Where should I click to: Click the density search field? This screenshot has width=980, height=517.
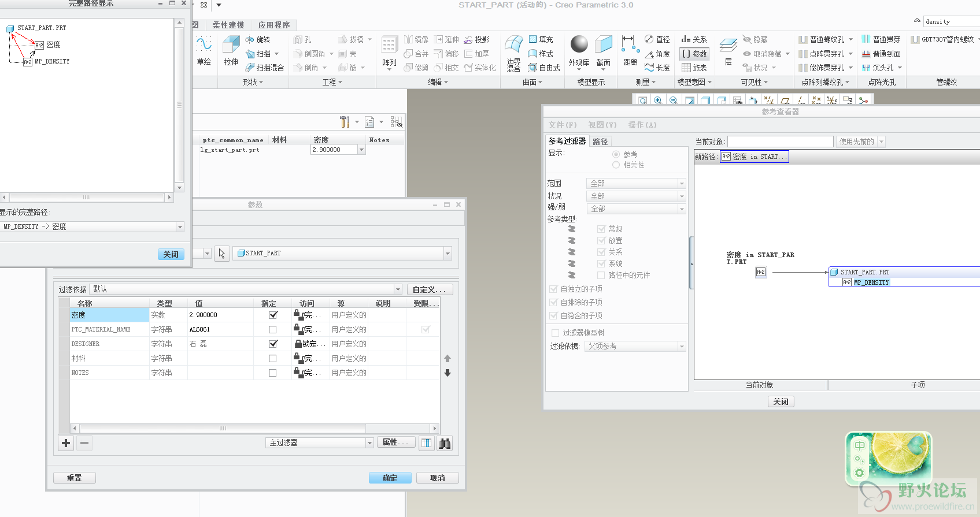point(951,22)
